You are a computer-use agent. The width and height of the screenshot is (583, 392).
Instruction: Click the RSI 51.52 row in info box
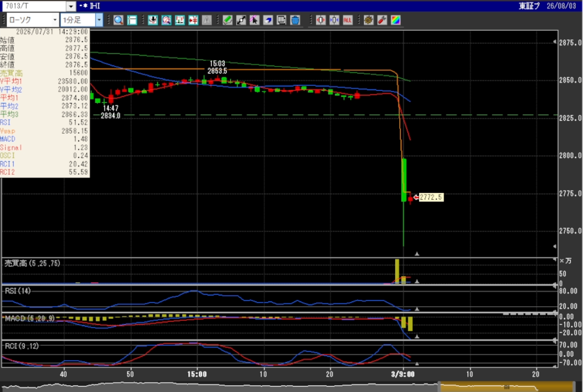coord(44,122)
